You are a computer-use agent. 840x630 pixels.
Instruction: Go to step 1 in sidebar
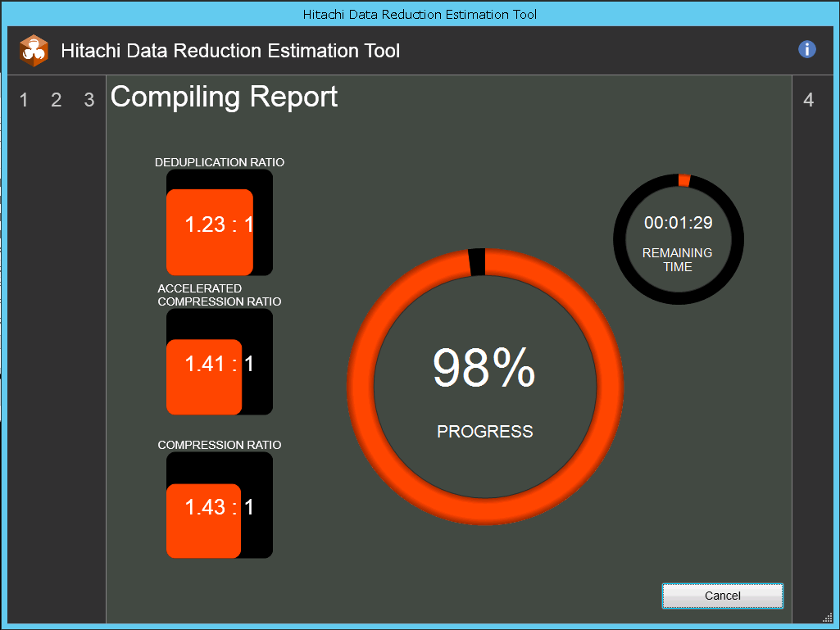pyautogui.click(x=24, y=100)
